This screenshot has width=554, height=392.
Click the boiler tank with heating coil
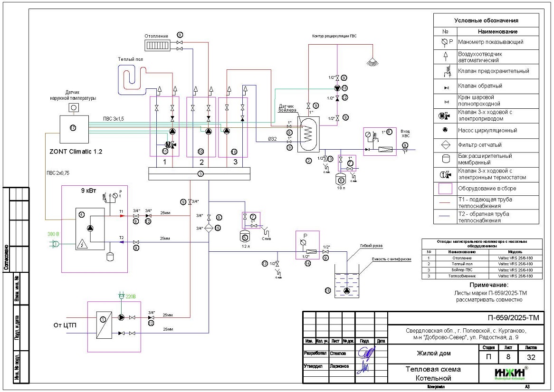[x=308, y=134]
